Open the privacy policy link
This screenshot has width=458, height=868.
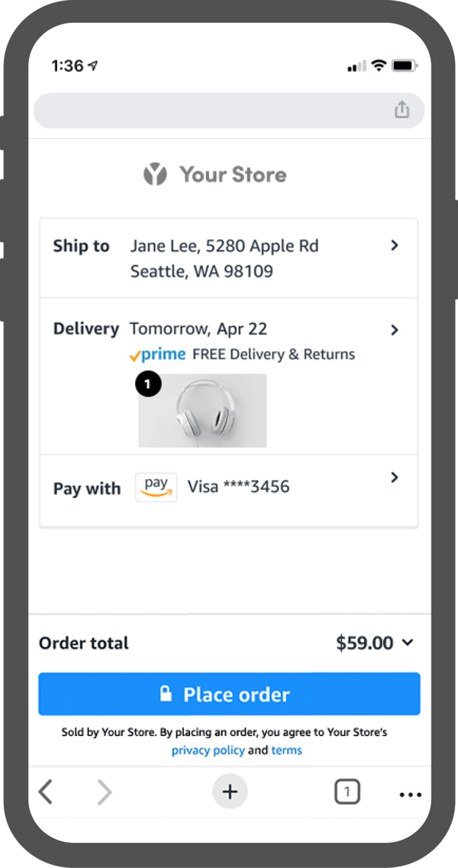208,750
